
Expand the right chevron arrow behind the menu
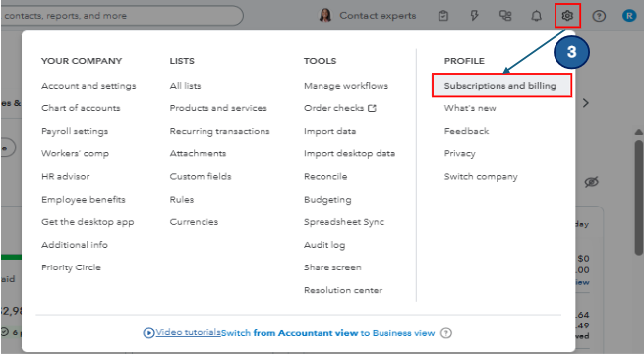(x=586, y=103)
